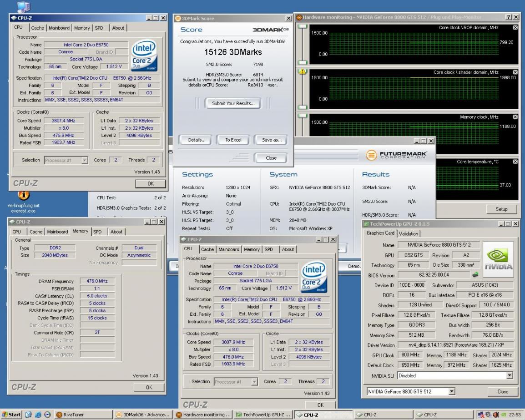Click OK in the CPU-Z Memory window

[149, 387]
